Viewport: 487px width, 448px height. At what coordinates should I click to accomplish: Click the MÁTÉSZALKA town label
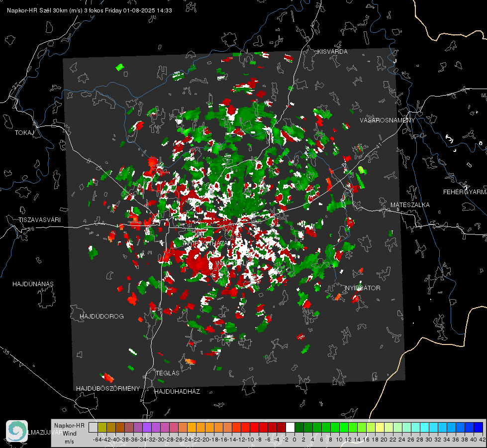pyautogui.click(x=410, y=205)
